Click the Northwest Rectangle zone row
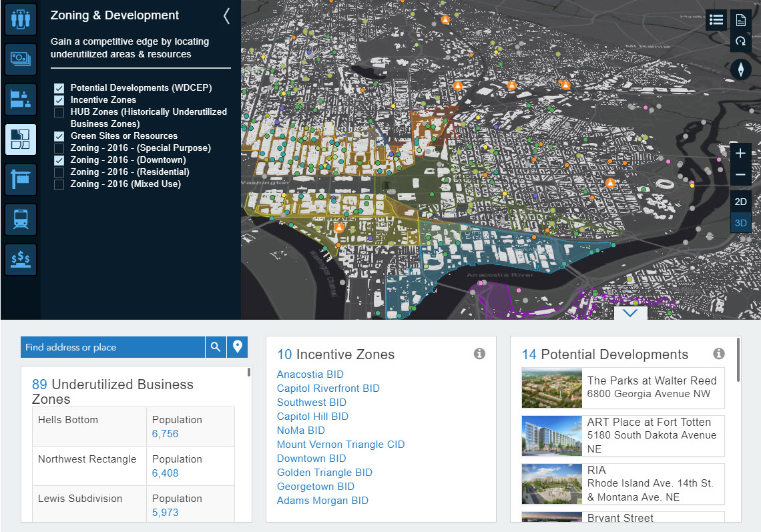This screenshot has height=532, width=761. point(134,466)
